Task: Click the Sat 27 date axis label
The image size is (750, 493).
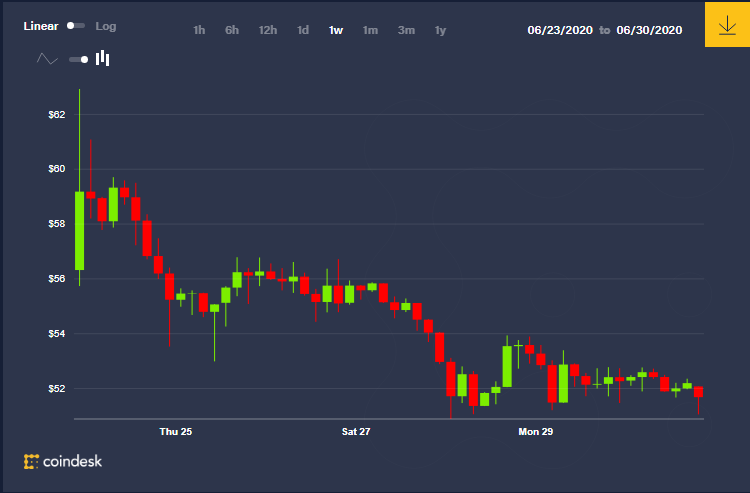Action: click(356, 432)
